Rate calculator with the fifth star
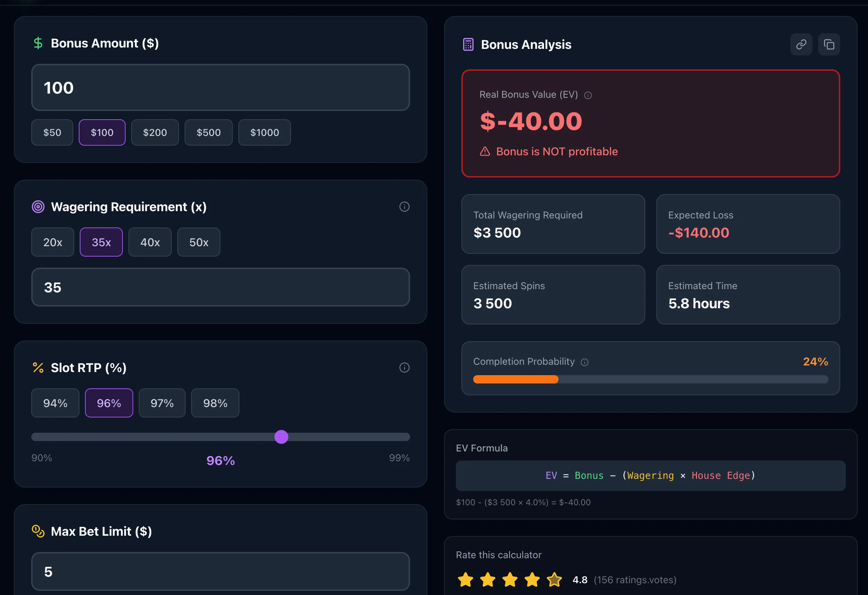Image resolution: width=868 pixels, height=595 pixels. (554, 580)
